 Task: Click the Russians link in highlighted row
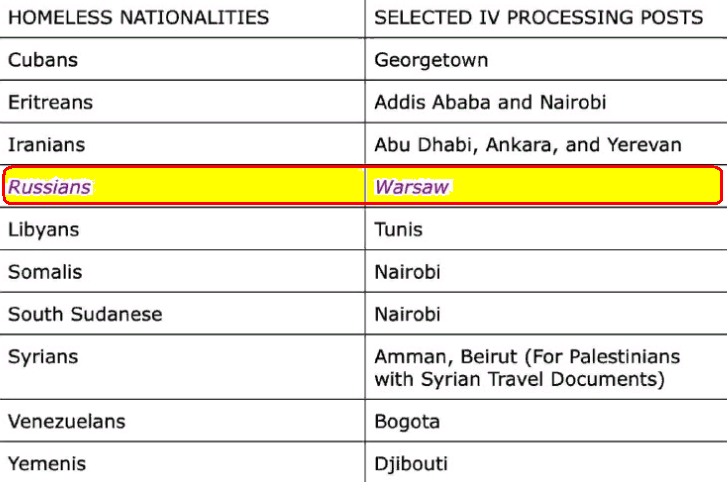click(50, 187)
